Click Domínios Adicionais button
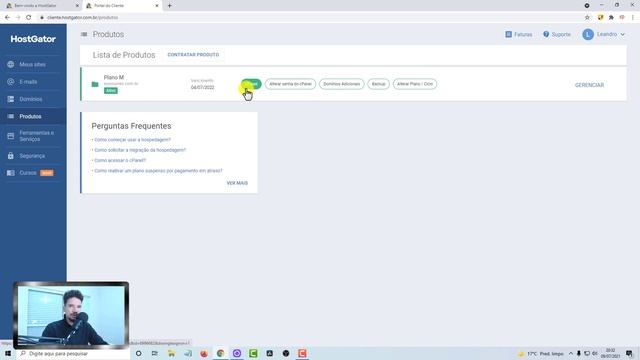 click(342, 84)
